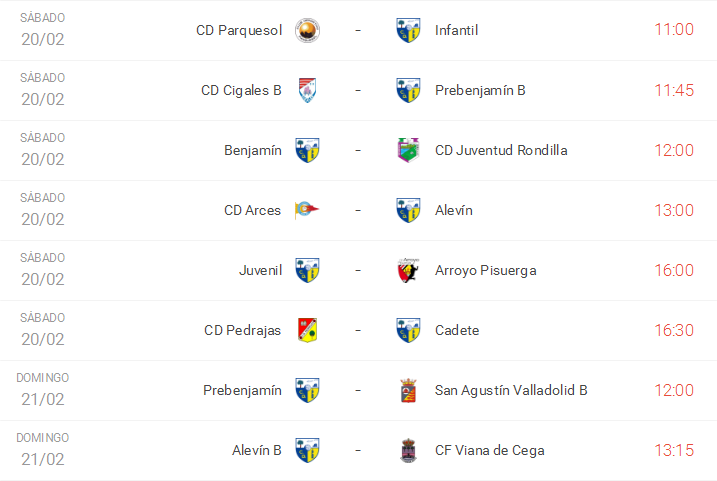The height and width of the screenshot is (481, 717).
Task: Select the 16:30 match time
Action: [673, 330]
